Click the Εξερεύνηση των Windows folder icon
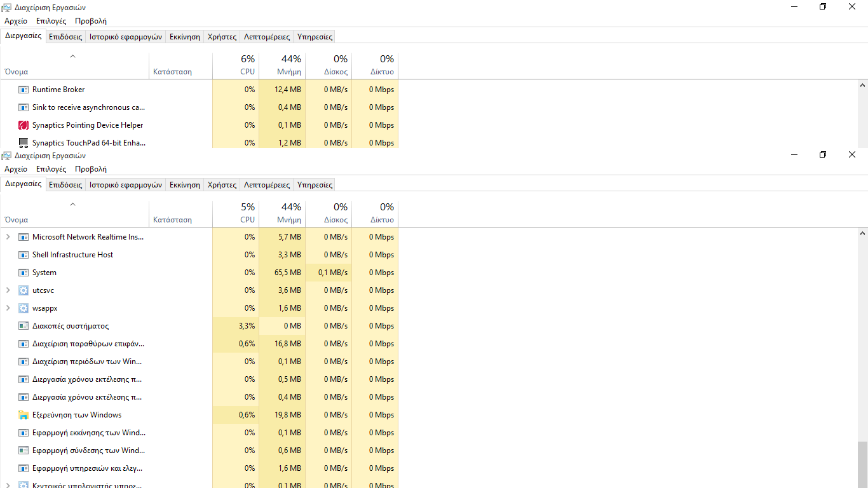 [24, 415]
